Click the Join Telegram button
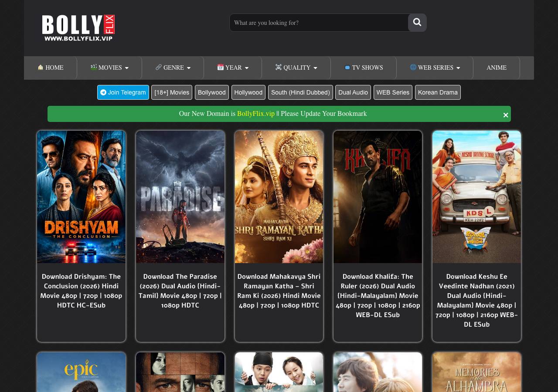This screenshot has height=392, width=558. [123, 92]
